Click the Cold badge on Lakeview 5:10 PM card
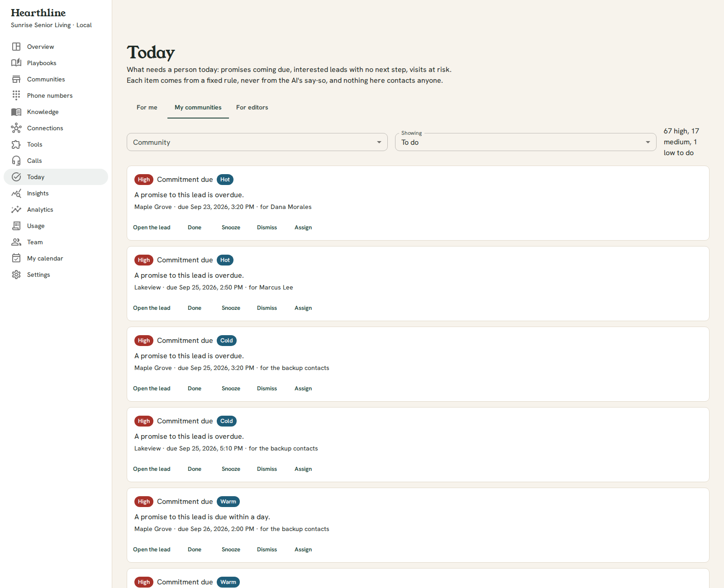This screenshot has width=724, height=588. (x=227, y=421)
